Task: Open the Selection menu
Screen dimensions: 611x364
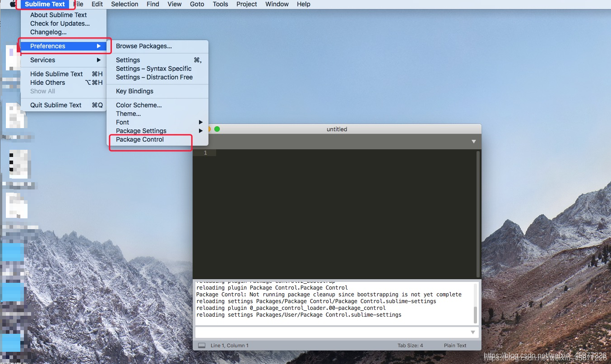Action: coord(125,4)
